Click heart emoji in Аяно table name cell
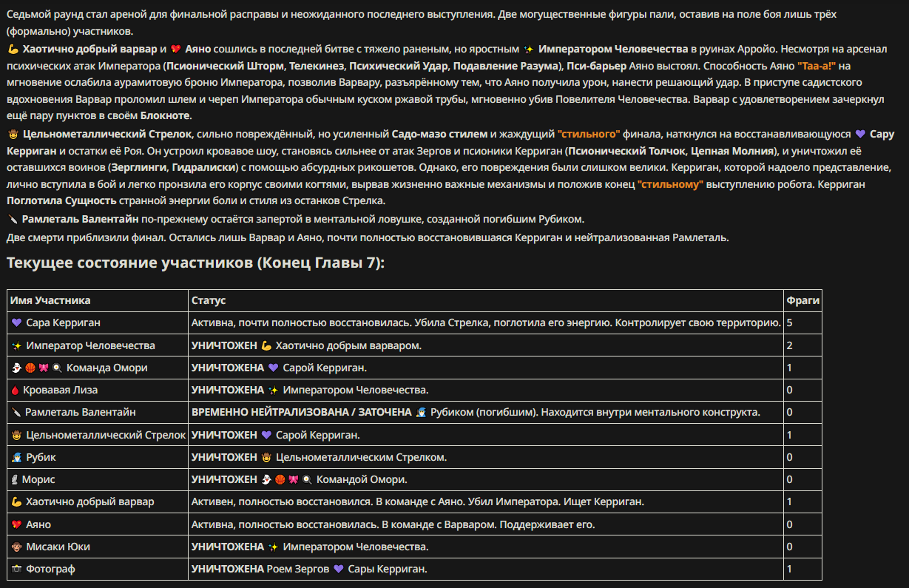This screenshot has height=588, width=909. coord(17,524)
